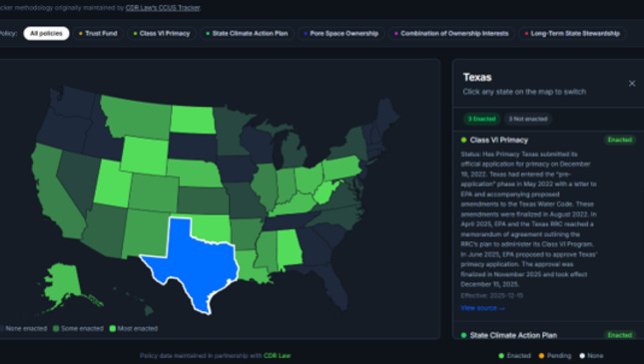Image resolution: width=644 pixels, height=364 pixels.
Task: Filter by State Climate Action Plan
Action: pyautogui.click(x=247, y=34)
